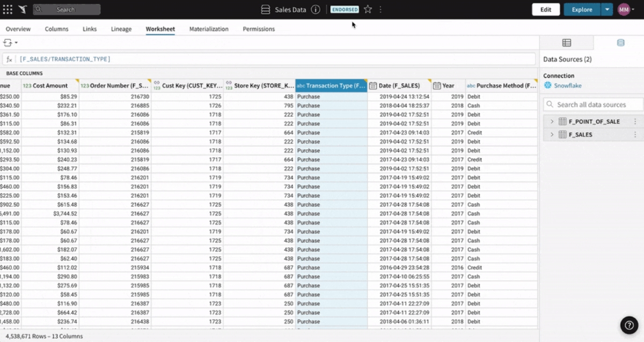Click the Edit button
The image size is (644, 342).
(545, 9)
